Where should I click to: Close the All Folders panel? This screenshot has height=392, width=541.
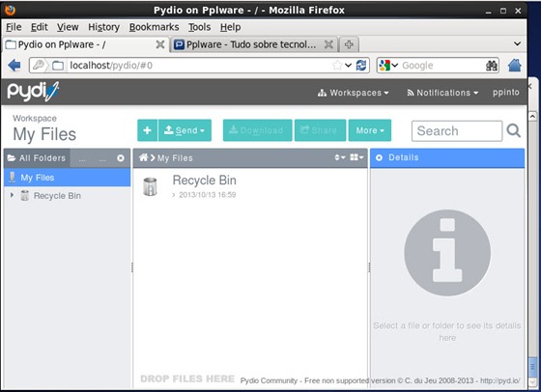[121, 158]
